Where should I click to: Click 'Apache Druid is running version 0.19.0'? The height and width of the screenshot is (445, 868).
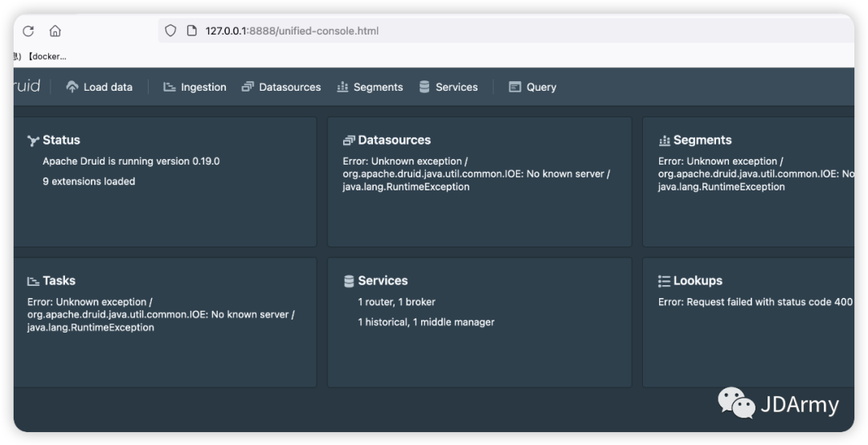[131, 161]
